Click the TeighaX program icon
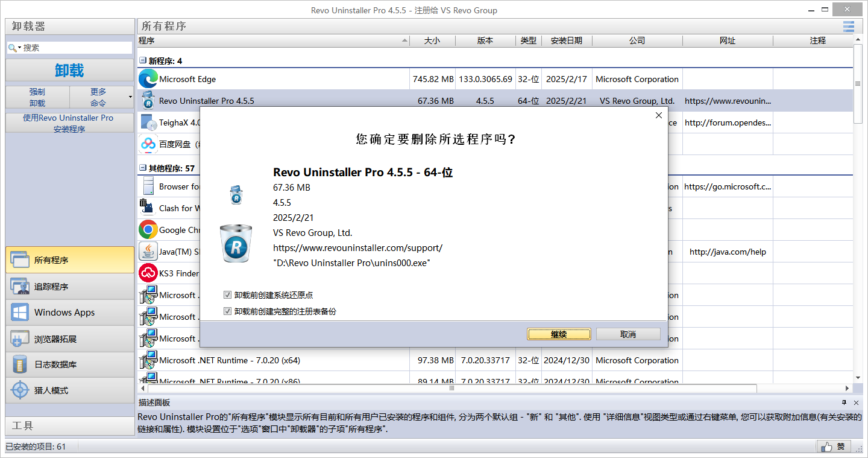Image resolution: width=868 pixels, height=458 pixels. 148,122
